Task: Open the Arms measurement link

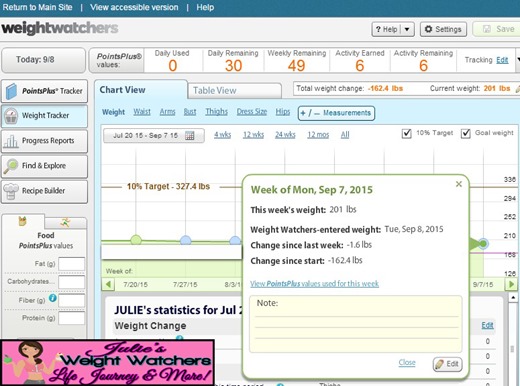Action: pyautogui.click(x=167, y=112)
